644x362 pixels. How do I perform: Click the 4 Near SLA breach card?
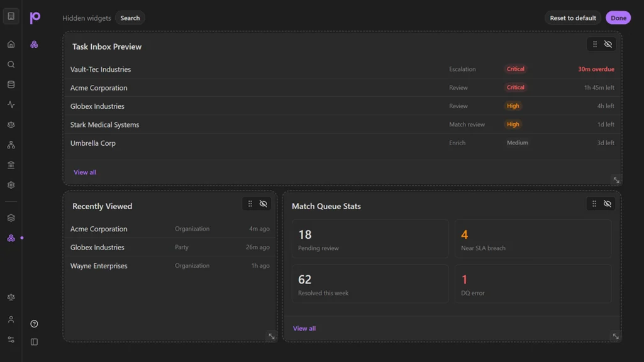pyautogui.click(x=533, y=239)
